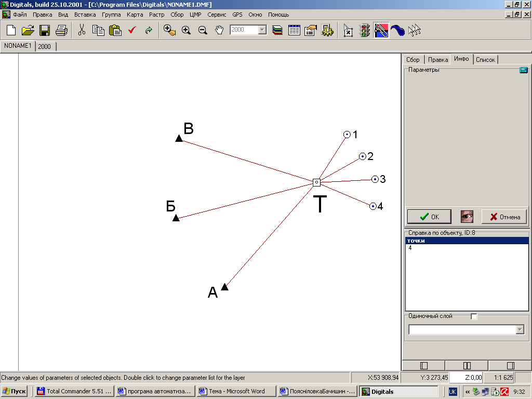Open the Карта menu
The image size is (532, 399).
(135, 15)
